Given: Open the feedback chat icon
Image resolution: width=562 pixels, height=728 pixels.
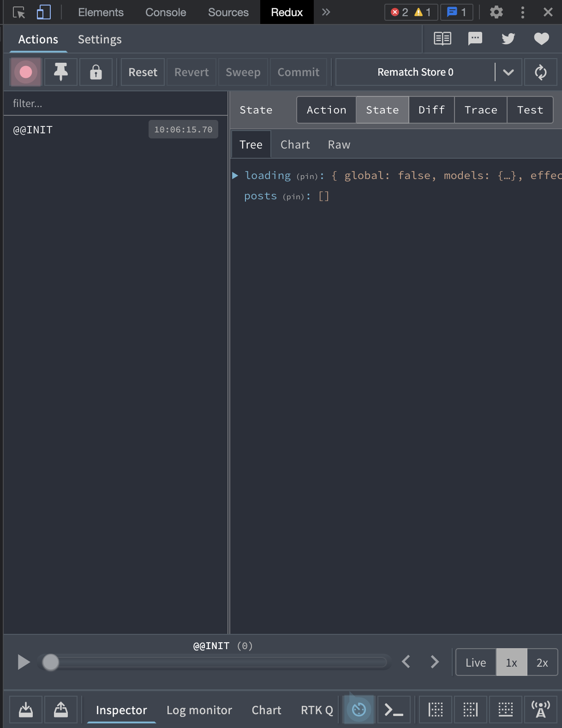Looking at the screenshot, I should click(x=475, y=39).
